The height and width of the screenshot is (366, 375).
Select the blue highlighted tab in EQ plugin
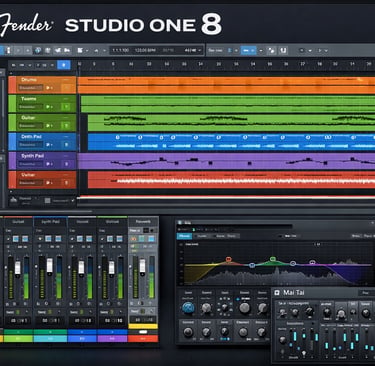[184, 236]
